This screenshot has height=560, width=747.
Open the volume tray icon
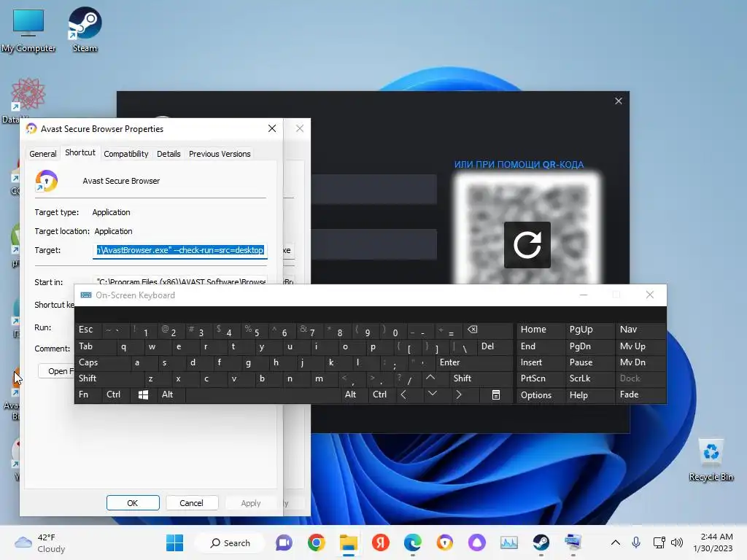676,542
